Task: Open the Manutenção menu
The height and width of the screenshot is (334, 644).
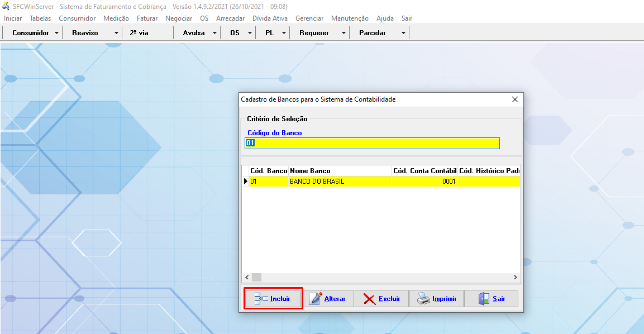Action: coord(350,18)
